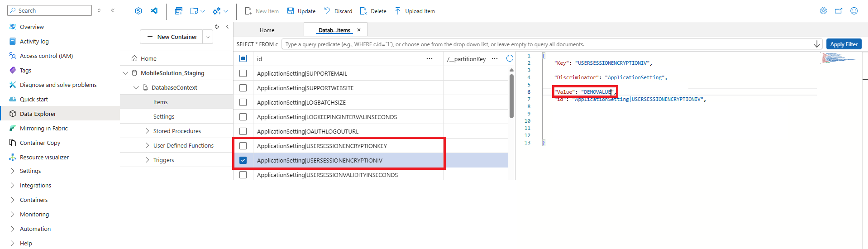Screen dimensions: 868x249
Task: Expand User Defined Functions node
Action: pyautogui.click(x=148, y=145)
